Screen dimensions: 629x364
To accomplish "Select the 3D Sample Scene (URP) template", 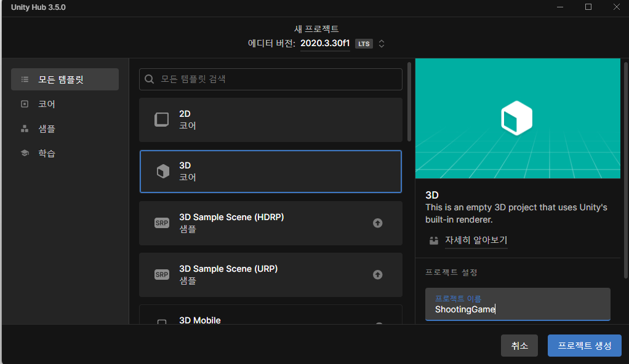I will [x=271, y=275].
